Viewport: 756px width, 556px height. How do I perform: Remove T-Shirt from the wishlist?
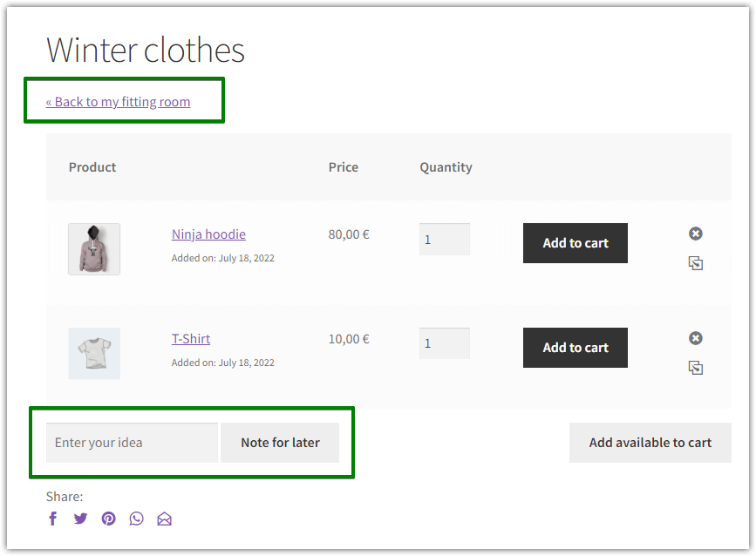pyautogui.click(x=695, y=338)
